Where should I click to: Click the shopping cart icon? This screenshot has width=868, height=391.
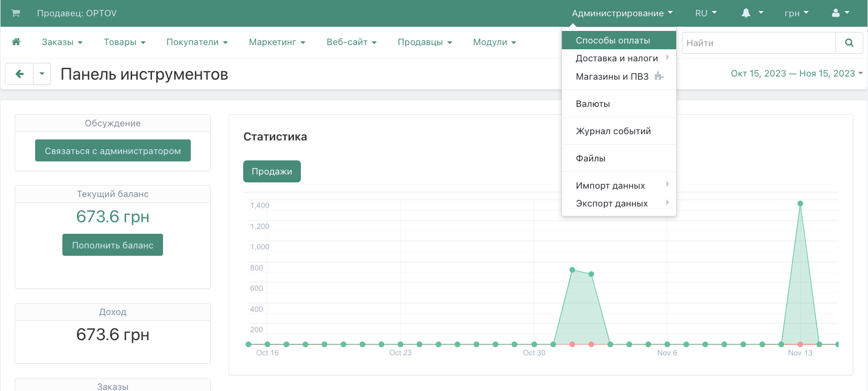point(16,13)
